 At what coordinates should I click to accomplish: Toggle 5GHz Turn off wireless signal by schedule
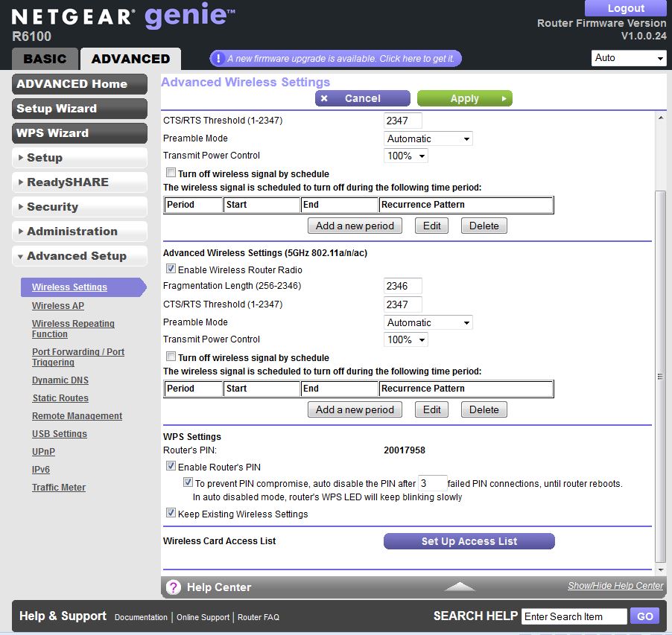(x=171, y=357)
